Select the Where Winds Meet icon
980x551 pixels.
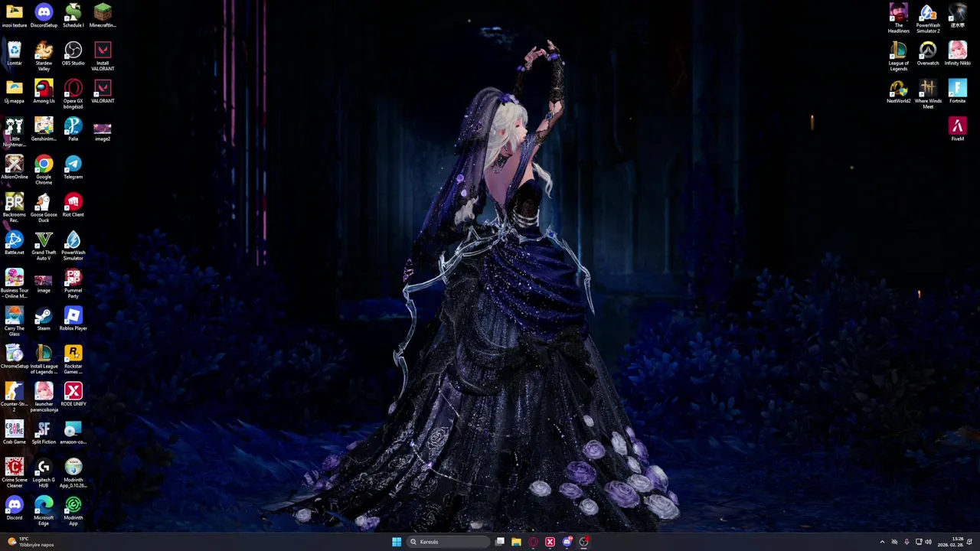[x=928, y=94]
